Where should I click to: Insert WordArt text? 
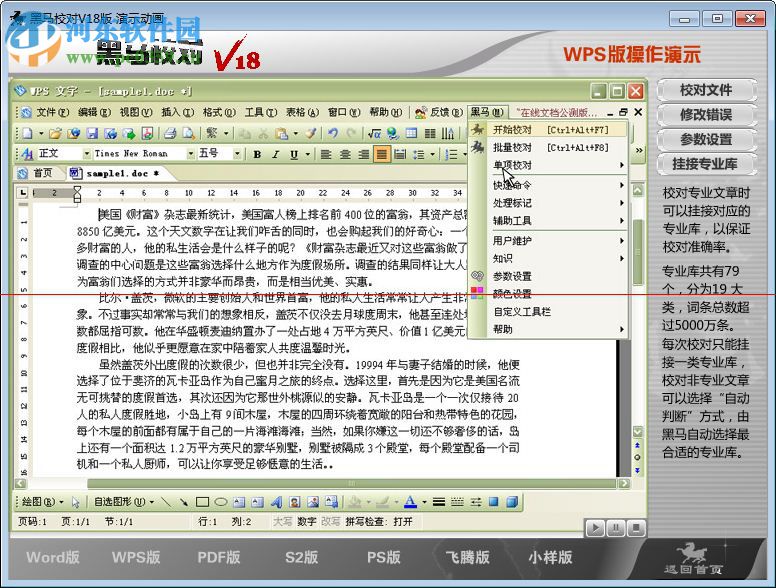276,502
